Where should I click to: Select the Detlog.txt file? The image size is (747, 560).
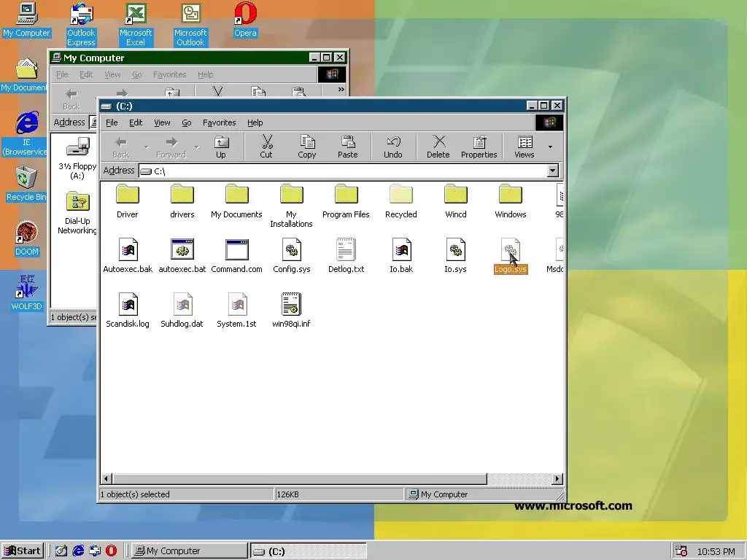[x=346, y=256]
